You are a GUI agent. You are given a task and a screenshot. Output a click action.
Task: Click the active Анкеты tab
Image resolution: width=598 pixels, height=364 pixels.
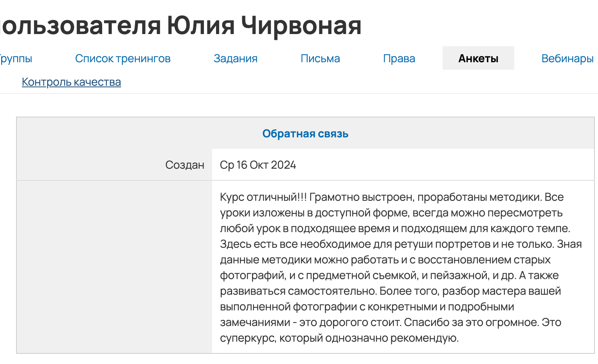pyautogui.click(x=478, y=58)
